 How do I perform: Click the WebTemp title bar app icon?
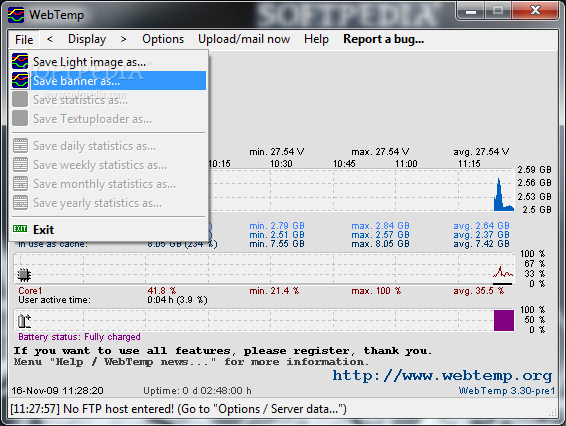pos(16,15)
